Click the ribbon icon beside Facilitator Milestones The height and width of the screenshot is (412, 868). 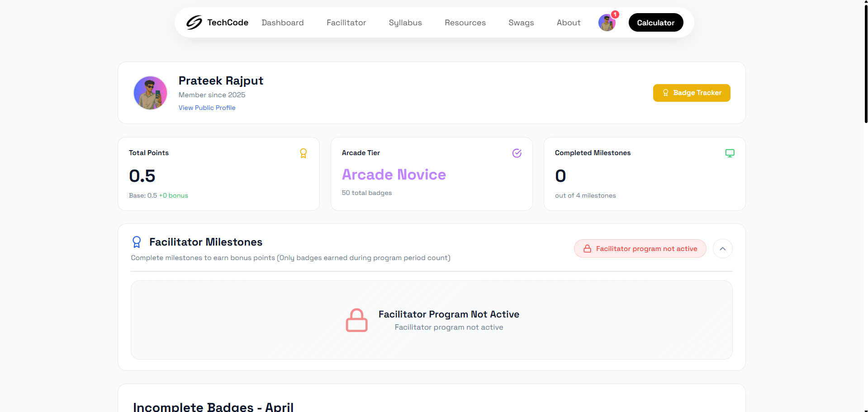pyautogui.click(x=137, y=242)
